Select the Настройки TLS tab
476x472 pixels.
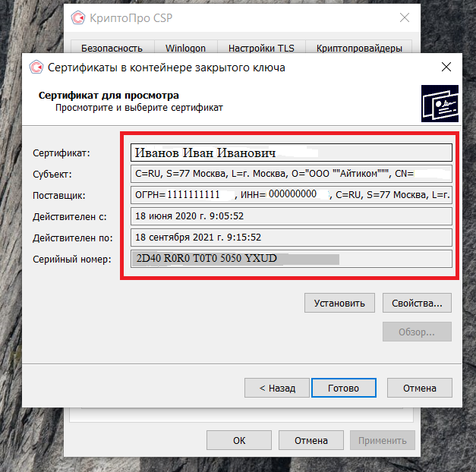click(261, 48)
